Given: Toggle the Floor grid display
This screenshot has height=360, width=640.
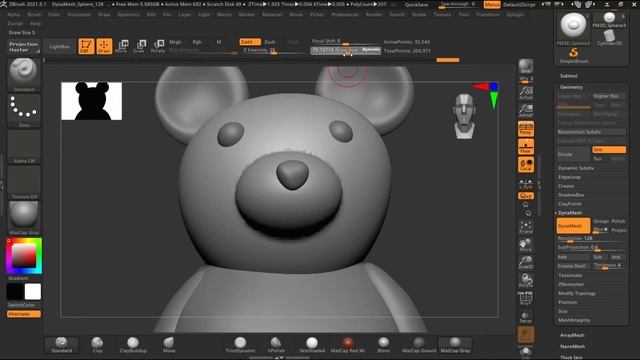Looking at the screenshot, I should click(526, 147).
